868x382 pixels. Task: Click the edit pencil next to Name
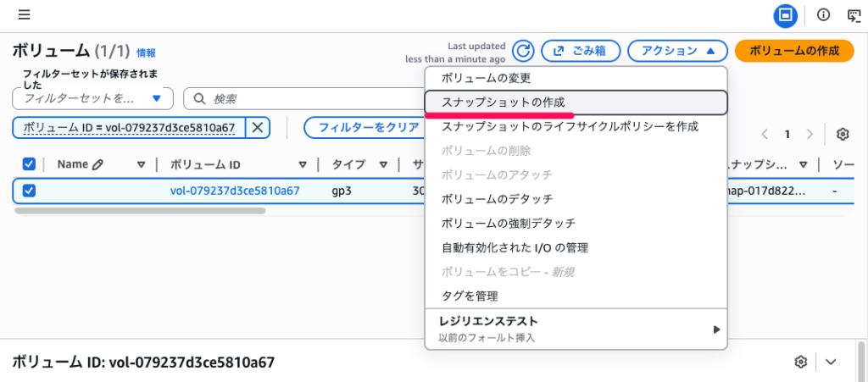[98, 164]
